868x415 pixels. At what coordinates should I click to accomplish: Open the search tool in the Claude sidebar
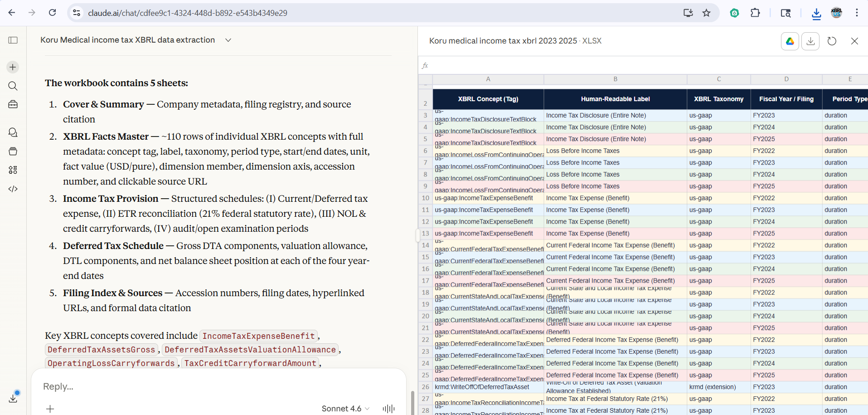pos(12,86)
